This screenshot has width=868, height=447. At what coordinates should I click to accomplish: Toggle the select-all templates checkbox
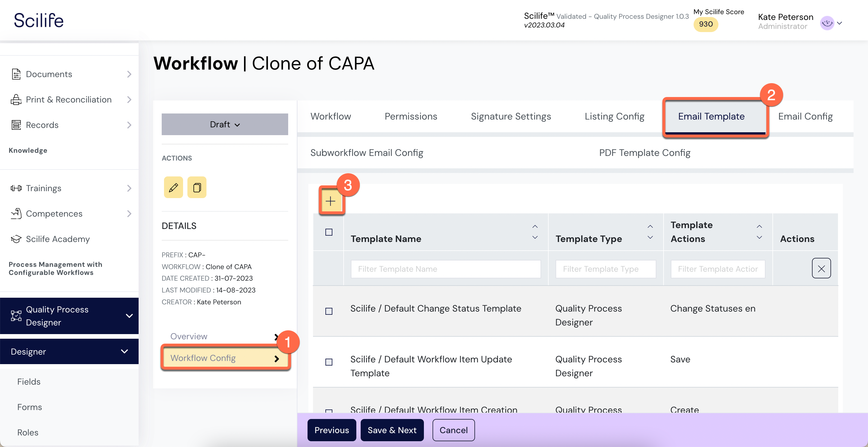click(329, 232)
